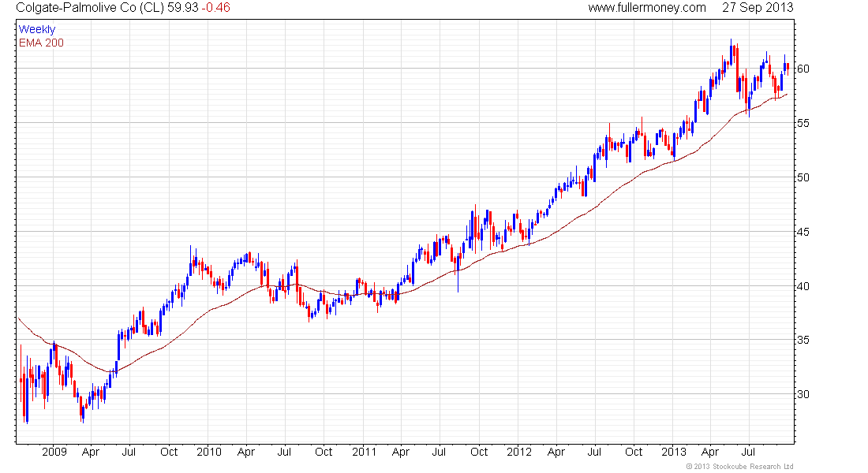Click the 55 label on the price axis
The width and height of the screenshot is (868, 473).
[x=803, y=123]
